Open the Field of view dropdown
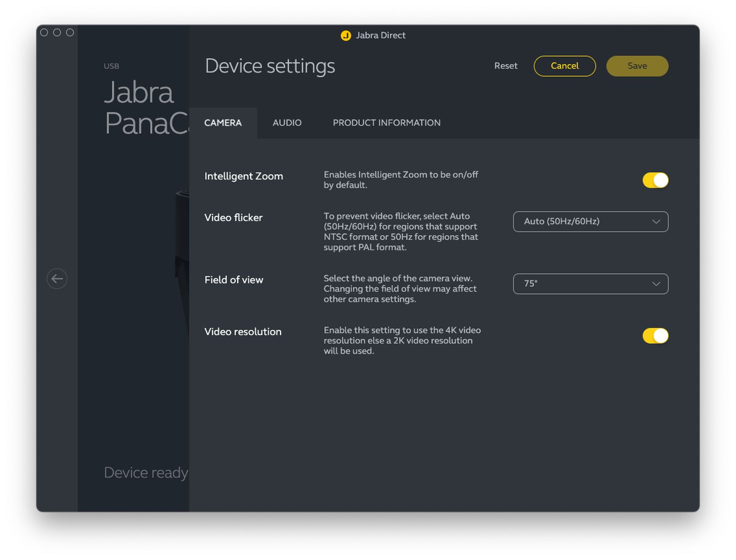The width and height of the screenshot is (736, 560). pos(591,284)
